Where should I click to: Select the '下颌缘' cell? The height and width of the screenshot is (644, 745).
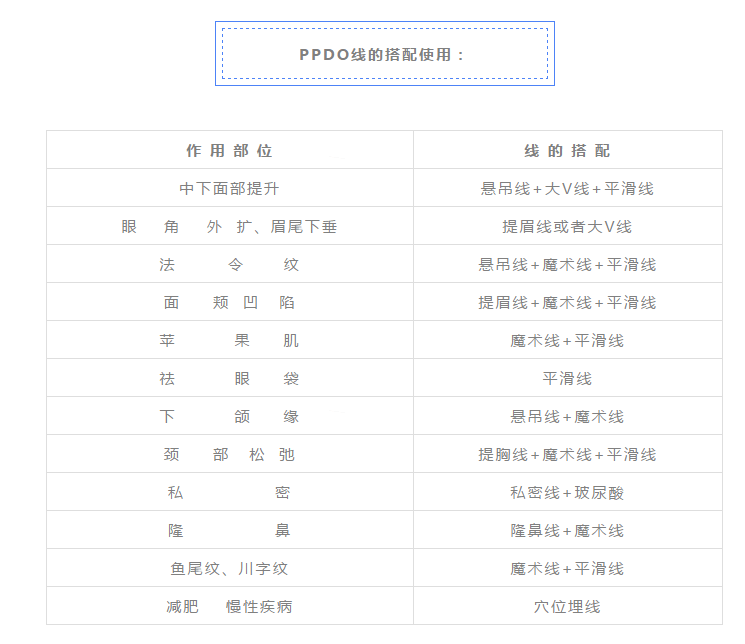[x=229, y=417]
